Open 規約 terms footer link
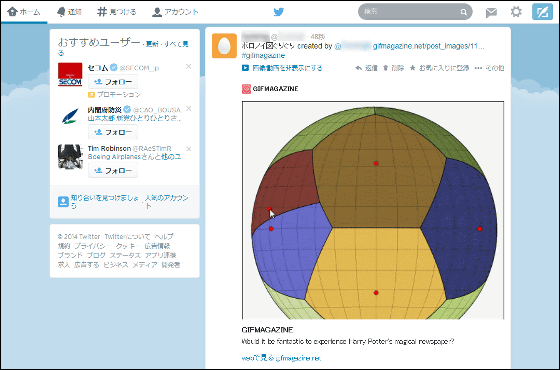This screenshot has width=560, height=370. pos(64,246)
